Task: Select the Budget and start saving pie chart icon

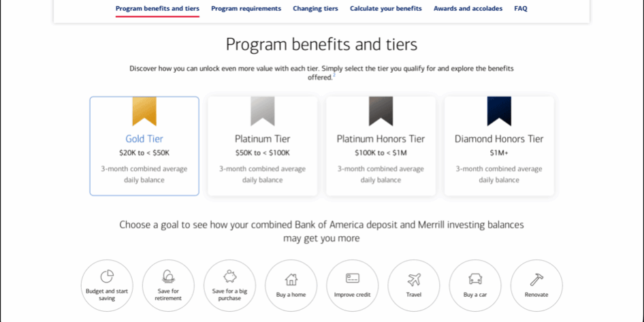Action: coord(107,276)
